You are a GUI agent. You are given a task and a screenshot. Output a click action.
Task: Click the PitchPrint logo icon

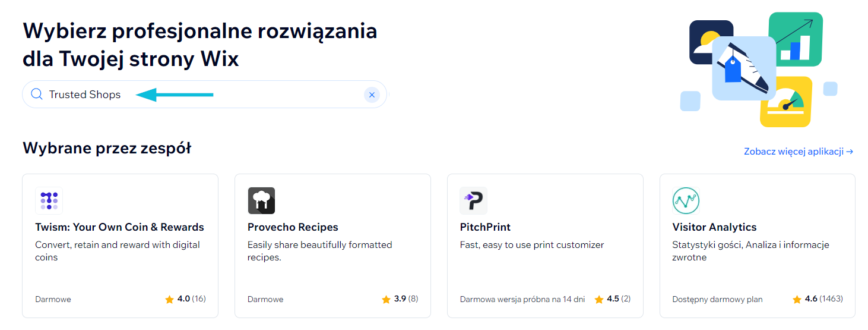474,200
